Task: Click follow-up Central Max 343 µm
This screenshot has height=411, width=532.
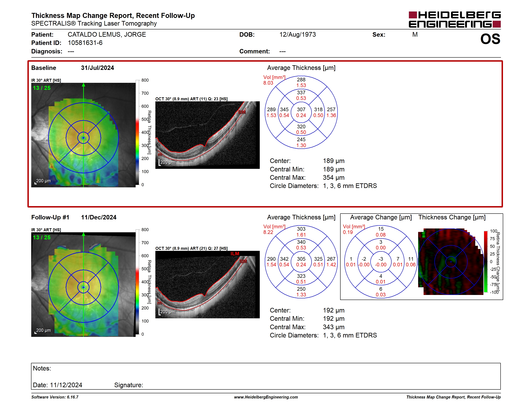Action: [x=334, y=327]
